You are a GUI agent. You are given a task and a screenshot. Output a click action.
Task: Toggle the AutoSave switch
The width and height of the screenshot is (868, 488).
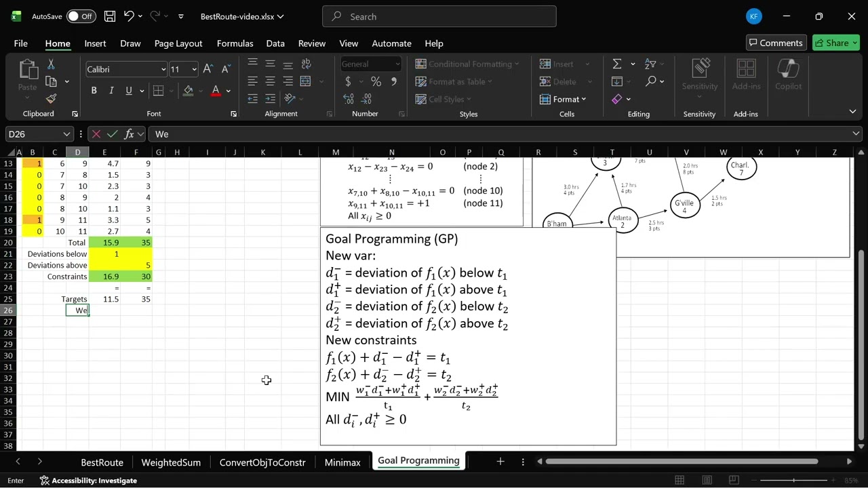81,16
